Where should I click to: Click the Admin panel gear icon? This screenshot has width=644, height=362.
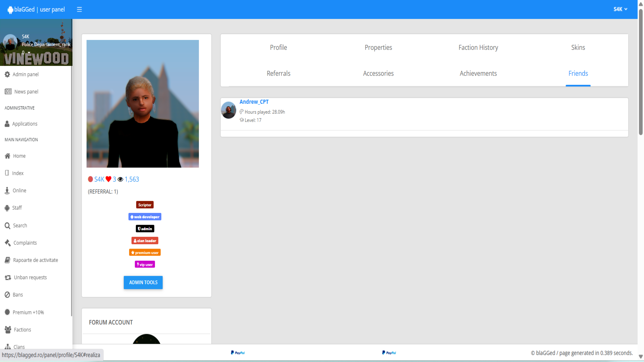pos(7,74)
